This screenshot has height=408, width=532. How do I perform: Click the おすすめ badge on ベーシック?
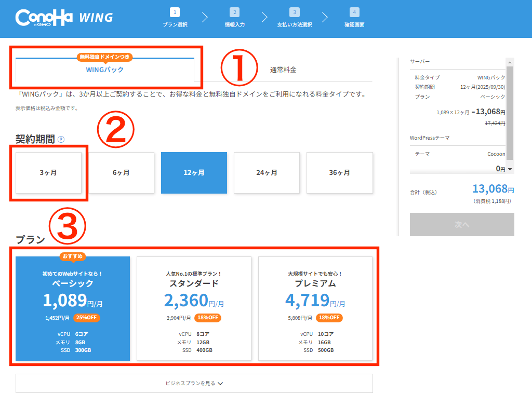tap(73, 256)
